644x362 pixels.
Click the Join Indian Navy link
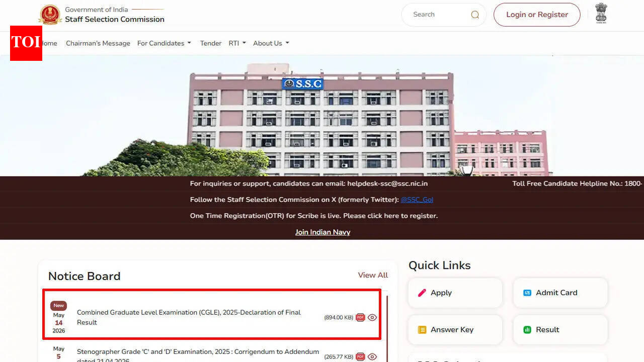tap(323, 232)
